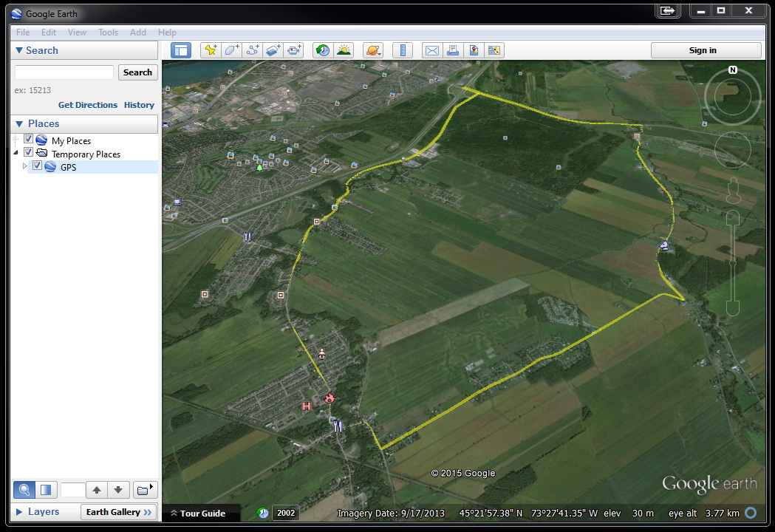Image resolution: width=775 pixels, height=532 pixels.
Task: Open the Add menu
Action: [138, 32]
